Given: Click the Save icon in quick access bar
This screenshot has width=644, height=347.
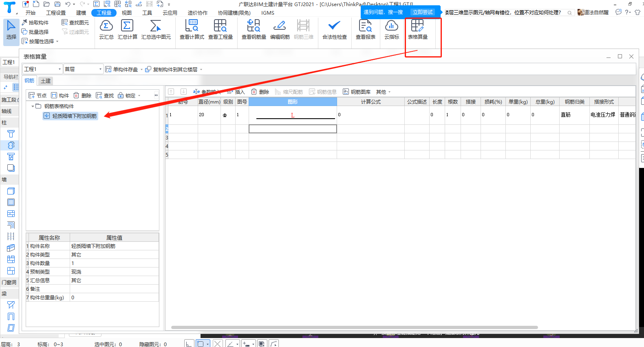Looking at the screenshot, I should (57, 4).
